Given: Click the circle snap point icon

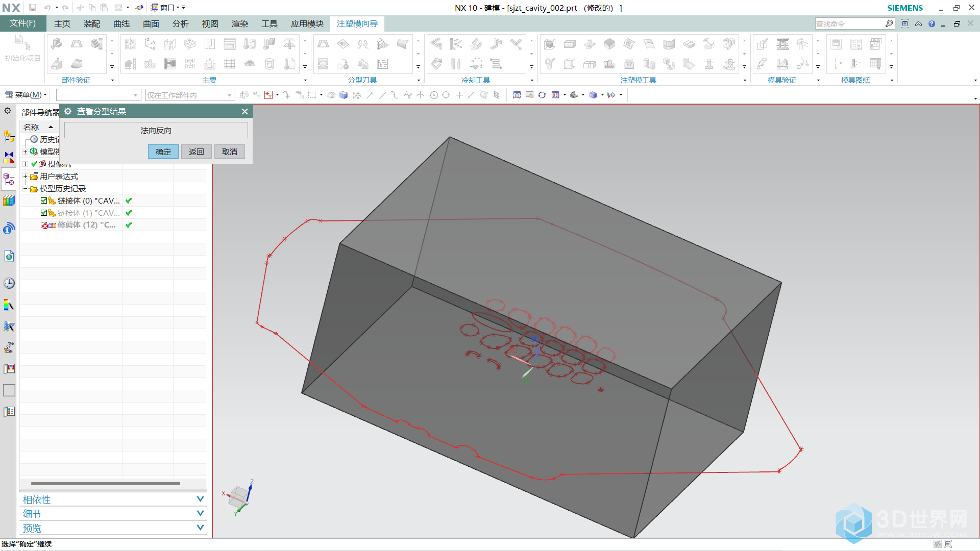Looking at the screenshot, I should point(434,95).
